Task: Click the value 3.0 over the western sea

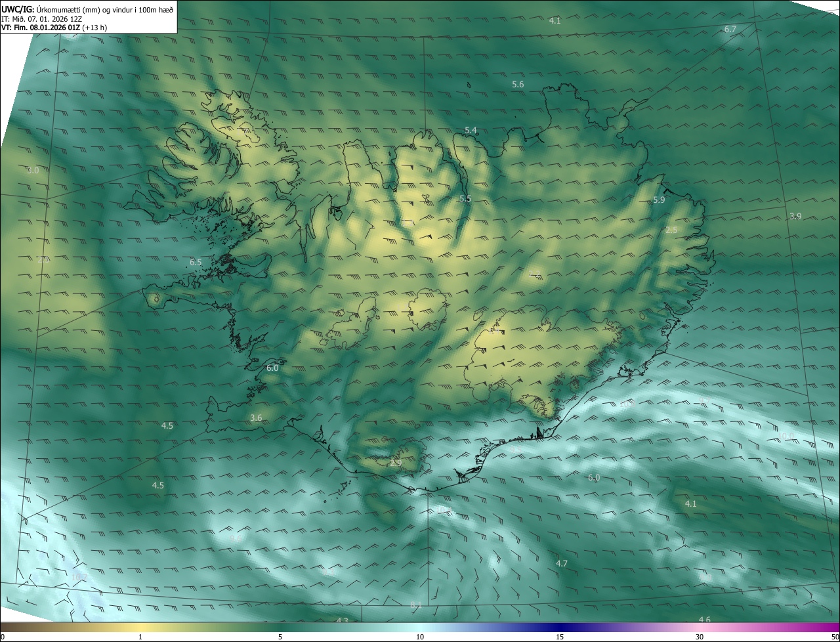Action: pyautogui.click(x=33, y=170)
